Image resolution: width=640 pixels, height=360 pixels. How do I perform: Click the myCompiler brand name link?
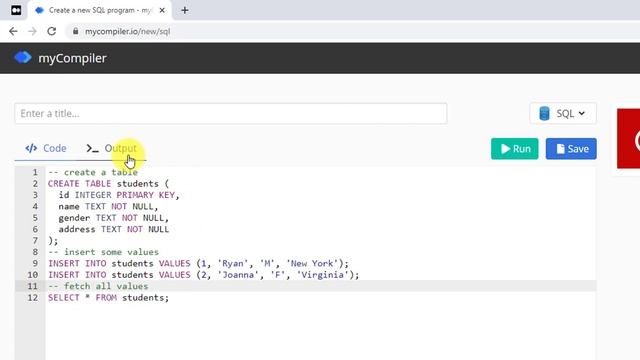72,58
